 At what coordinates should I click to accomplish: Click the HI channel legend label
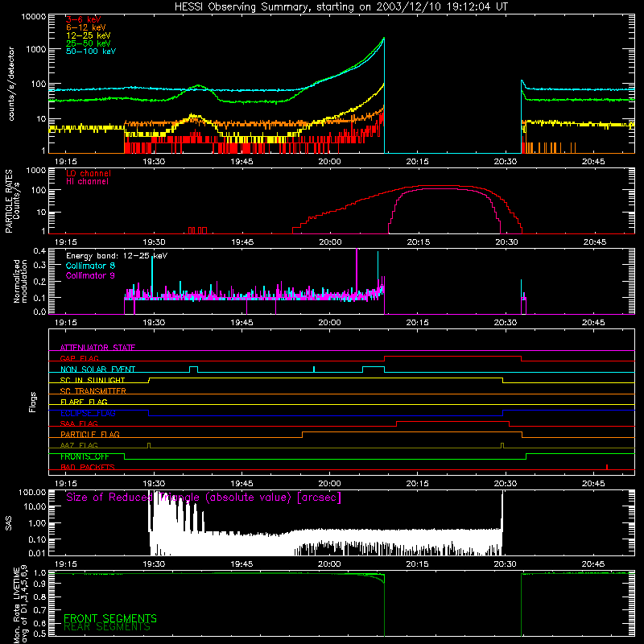pyautogui.click(x=88, y=182)
